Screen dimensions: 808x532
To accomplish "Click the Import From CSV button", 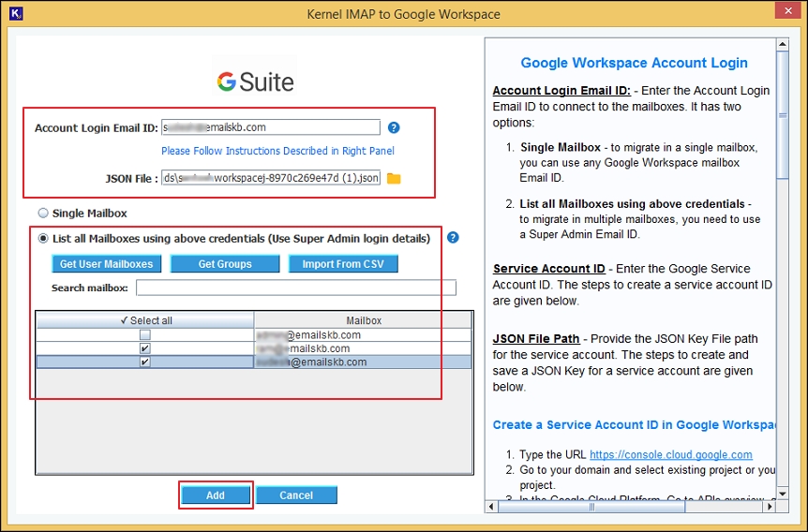I will coord(343,264).
